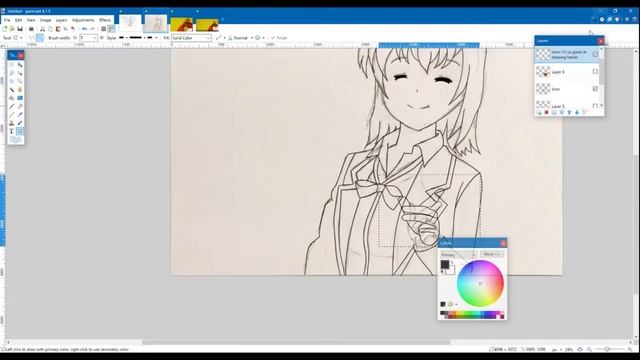Open the units px dropdown in the status bar
The height and width of the screenshot is (360, 640).
(x=557, y=349)
